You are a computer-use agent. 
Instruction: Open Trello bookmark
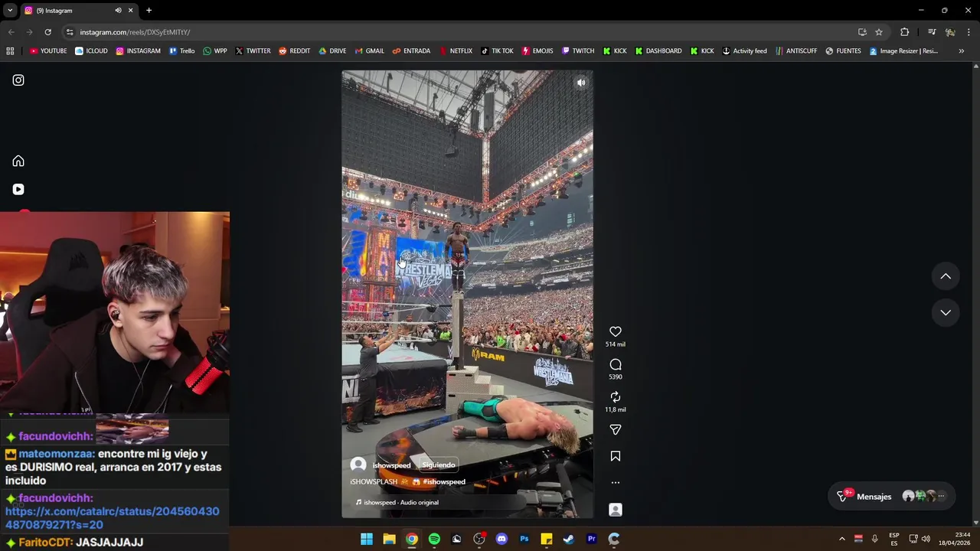(182, 51)
